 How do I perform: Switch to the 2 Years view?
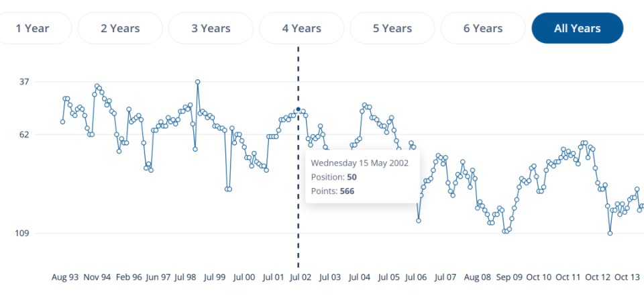point(120,28)
